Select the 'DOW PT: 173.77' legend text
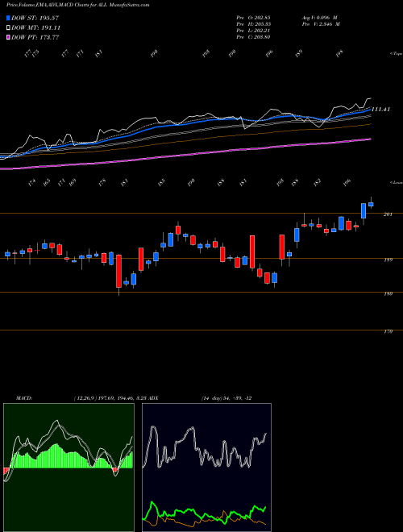The height and width of the screenshot is (532, 403). [x=35, y=37]
